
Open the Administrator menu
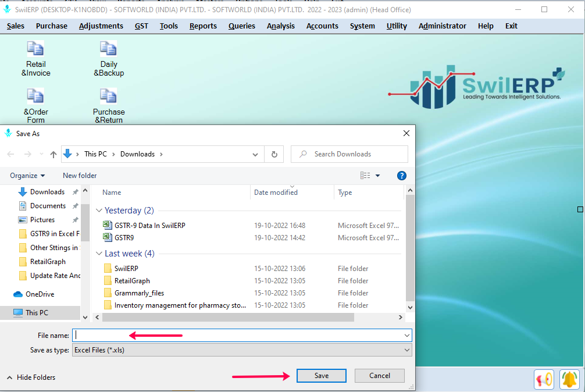point(443,26)
